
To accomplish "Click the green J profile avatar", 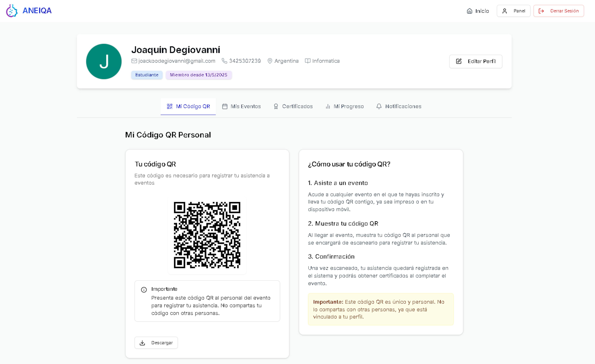I will click(x=104, y=61).
